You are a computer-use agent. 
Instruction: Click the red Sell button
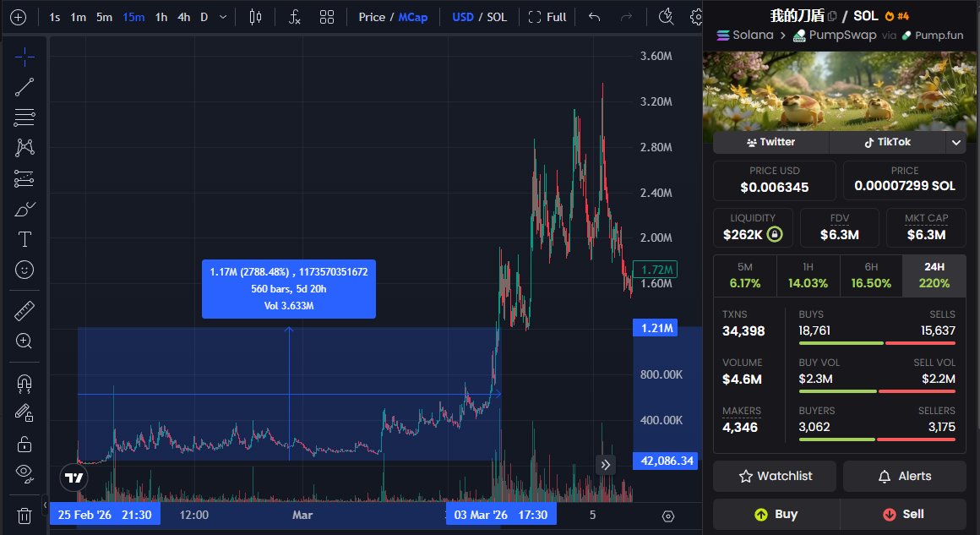903,515
